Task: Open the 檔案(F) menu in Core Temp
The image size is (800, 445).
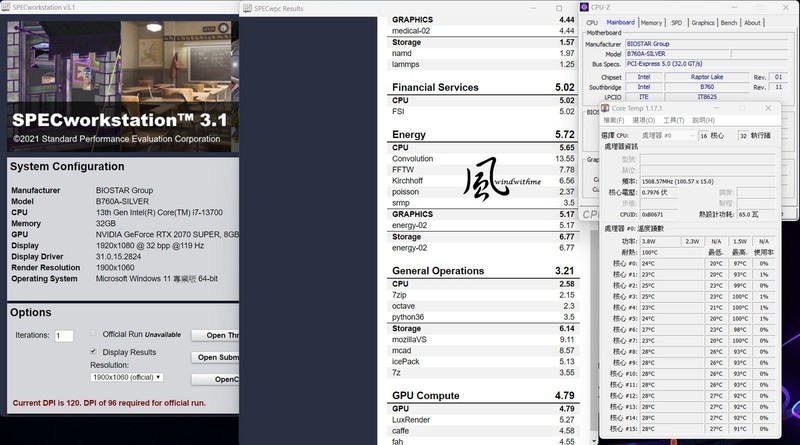Action: click(614, 120)
